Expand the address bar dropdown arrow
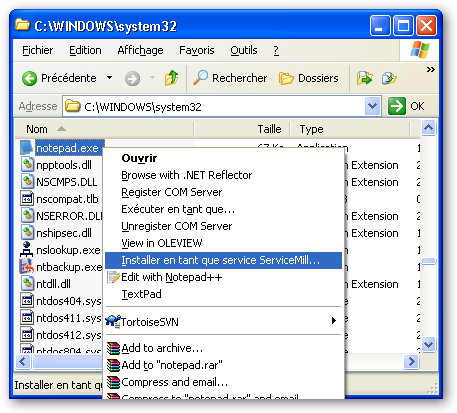The image size is (457, 413). coord(372,106)
